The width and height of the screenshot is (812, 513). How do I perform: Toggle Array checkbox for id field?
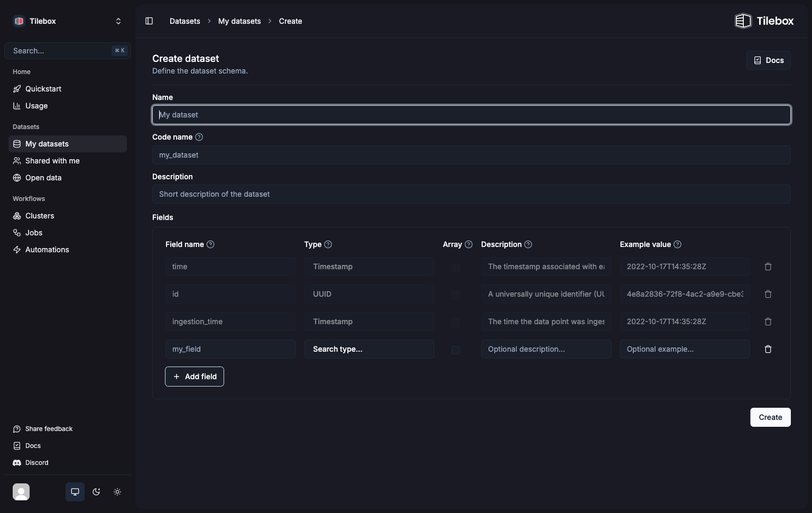455,295
